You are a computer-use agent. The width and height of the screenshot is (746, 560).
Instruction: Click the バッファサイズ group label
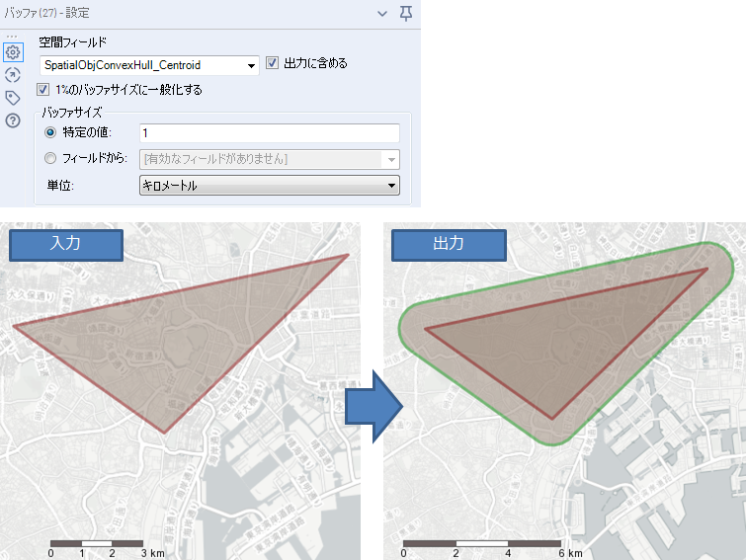point(72,113)
